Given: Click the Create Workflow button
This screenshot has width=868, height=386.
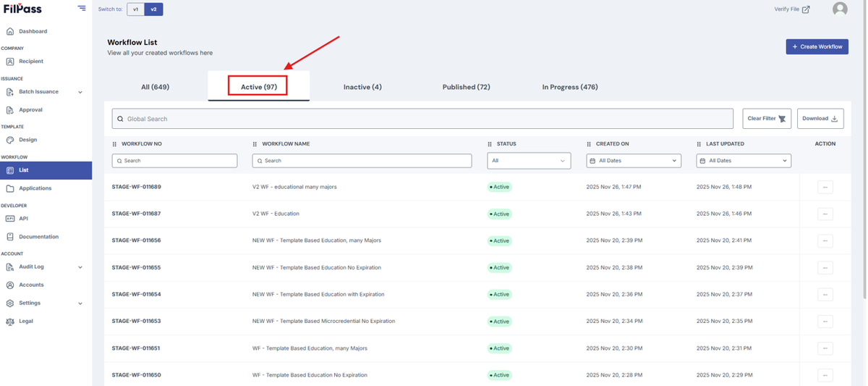Looking at the screenshot, I should click(x=817, y=46).
